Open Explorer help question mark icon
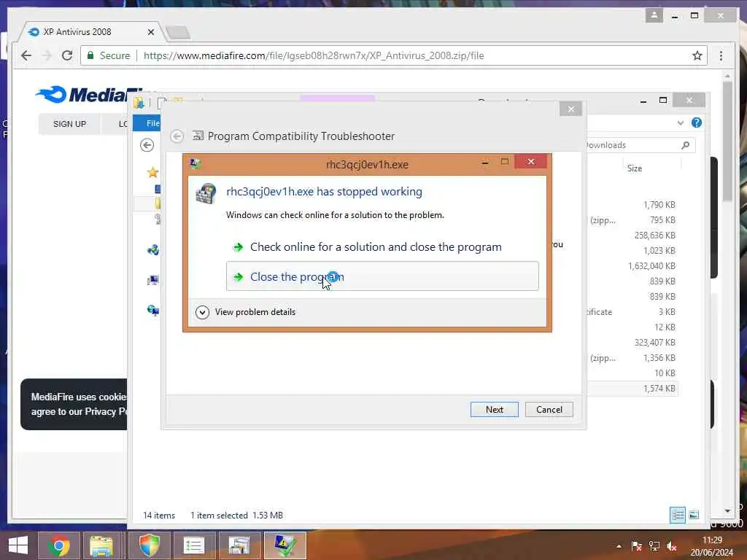 click(696, 122)
